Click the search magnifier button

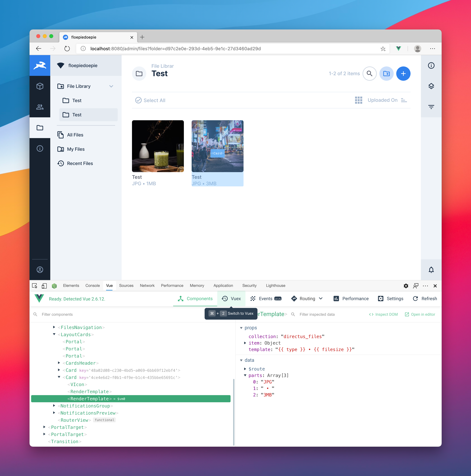(x=370, y=73)
